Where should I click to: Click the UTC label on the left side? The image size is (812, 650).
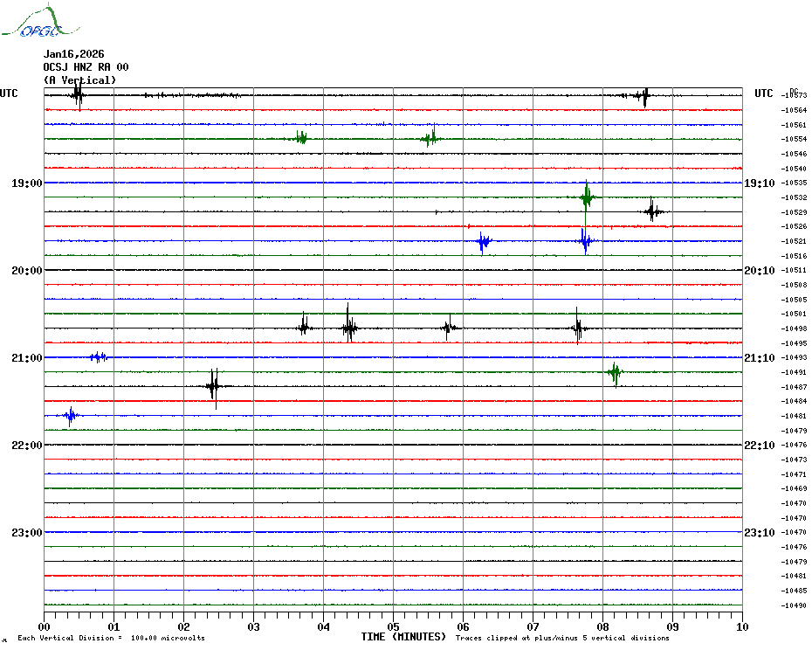coord(9,93)
